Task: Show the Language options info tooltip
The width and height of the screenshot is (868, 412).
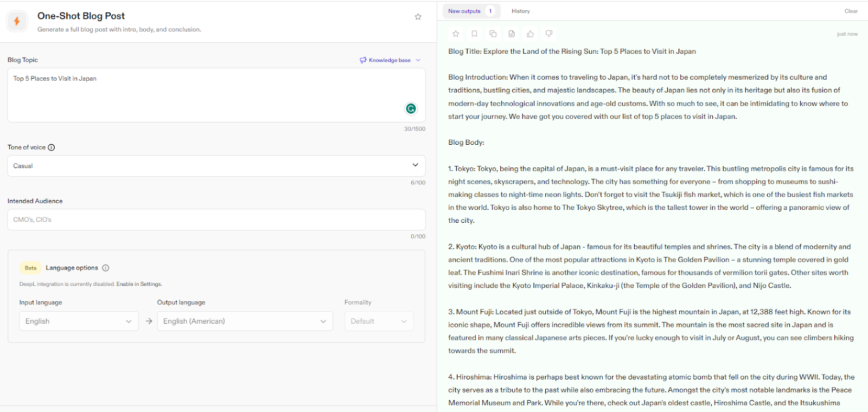Action: tap(106, 268)
